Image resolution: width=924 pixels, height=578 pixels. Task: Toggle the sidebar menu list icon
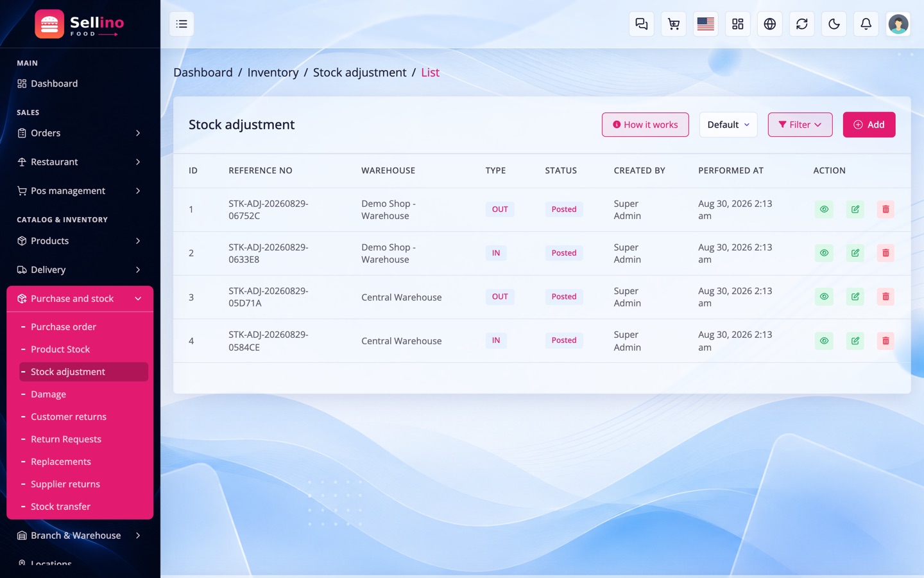(x=182, y=24)
